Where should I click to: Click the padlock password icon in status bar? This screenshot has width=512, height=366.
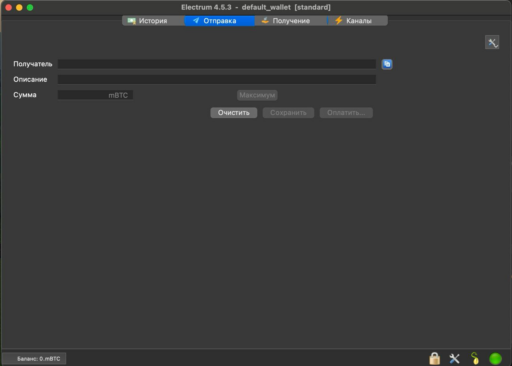coord(434,358)
